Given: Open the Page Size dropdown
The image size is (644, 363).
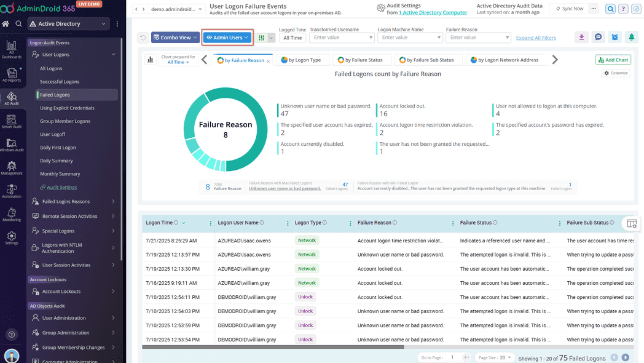Looking at the screenshot, I should point(495,357).
